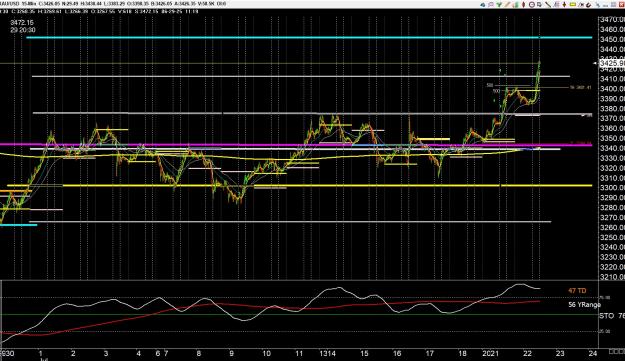Click the gray stacked-lines toolbar icon
Viewport: 625px width, 361px height.
[x=556, y=5]
